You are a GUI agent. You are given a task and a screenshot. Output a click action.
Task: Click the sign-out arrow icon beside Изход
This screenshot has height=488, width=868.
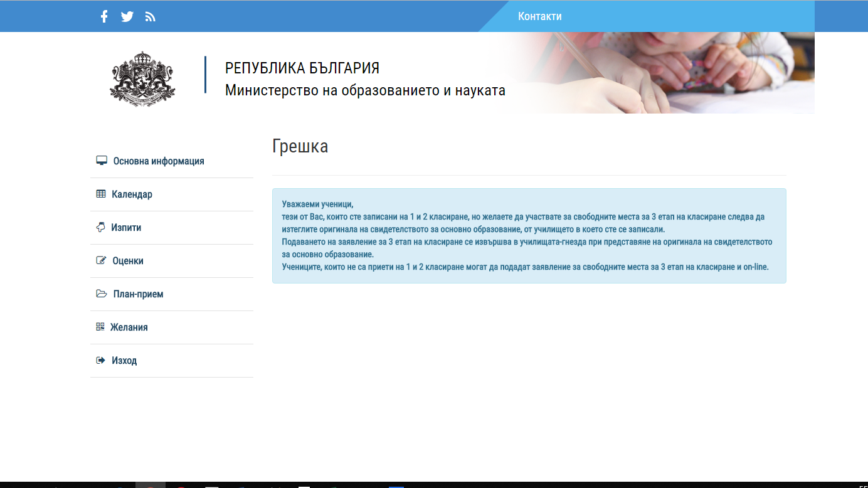tap(100, 360)
